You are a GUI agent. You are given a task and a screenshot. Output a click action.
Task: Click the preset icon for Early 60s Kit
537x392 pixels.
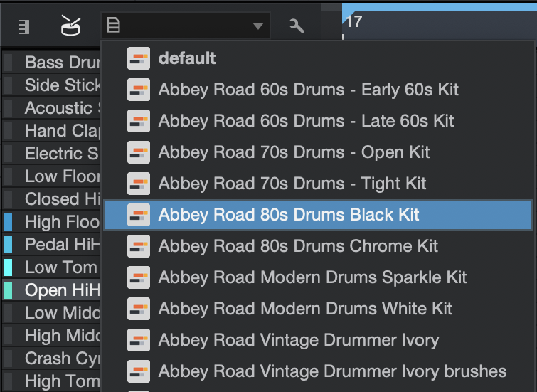point(139,90)
